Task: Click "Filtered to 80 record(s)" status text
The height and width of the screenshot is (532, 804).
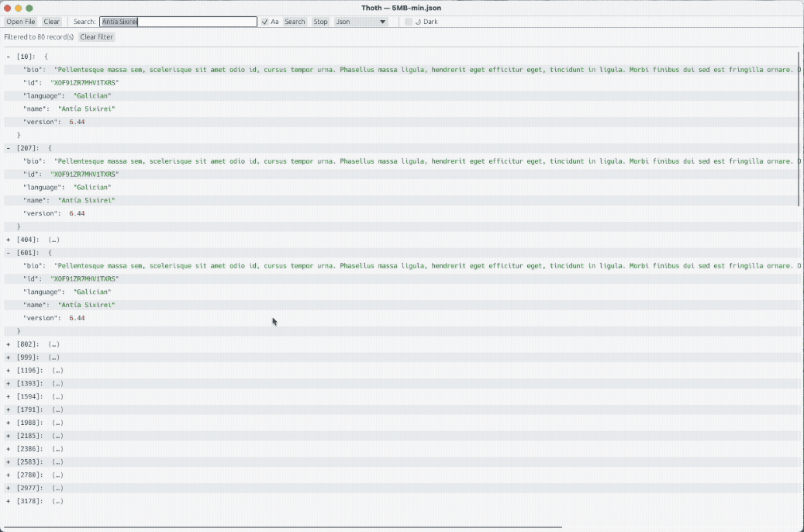Action: click(39, 37)
